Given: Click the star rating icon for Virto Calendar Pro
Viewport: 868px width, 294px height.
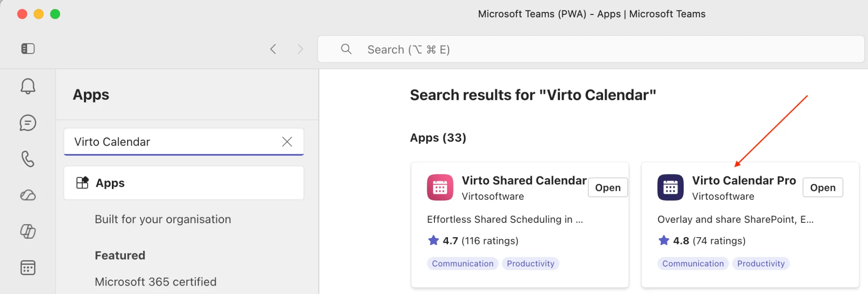Looking at the screenshot, I should pos(664,241).
